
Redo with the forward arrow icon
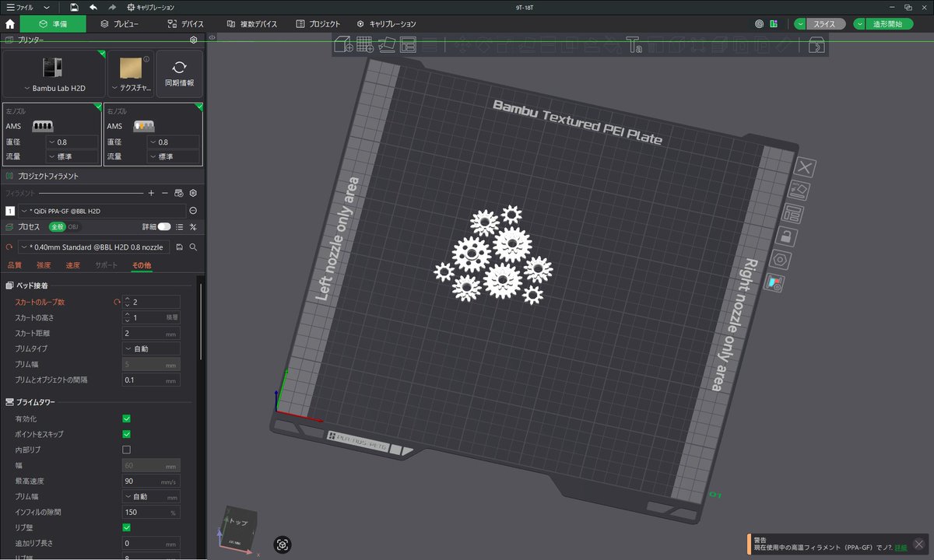(x=113, y=7)
